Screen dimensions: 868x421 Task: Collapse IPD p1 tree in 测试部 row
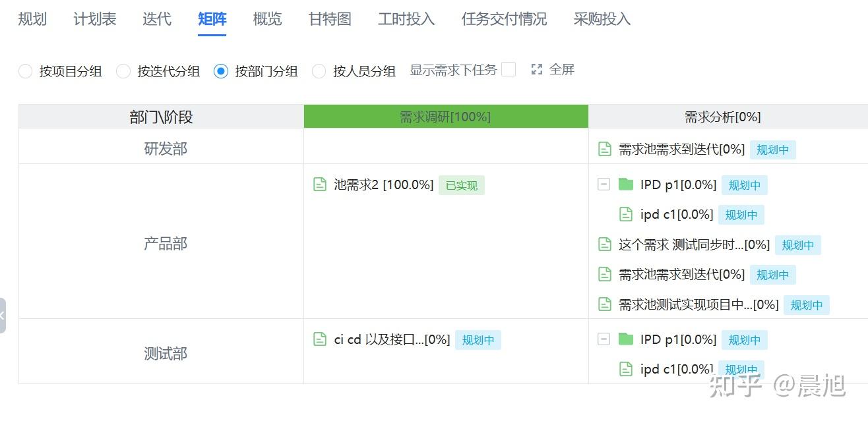[x=604, y=339]
